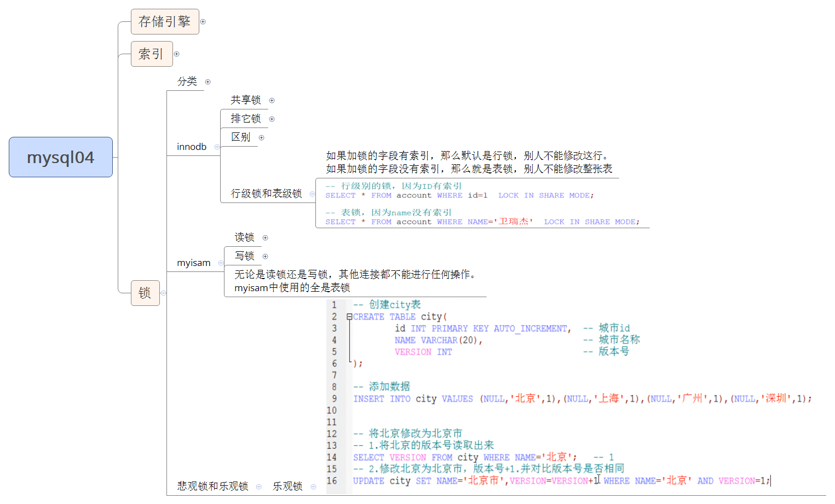Expand the 读锁 branch plus icon
The width and height of the screenshot is (835, 504).
266,238
